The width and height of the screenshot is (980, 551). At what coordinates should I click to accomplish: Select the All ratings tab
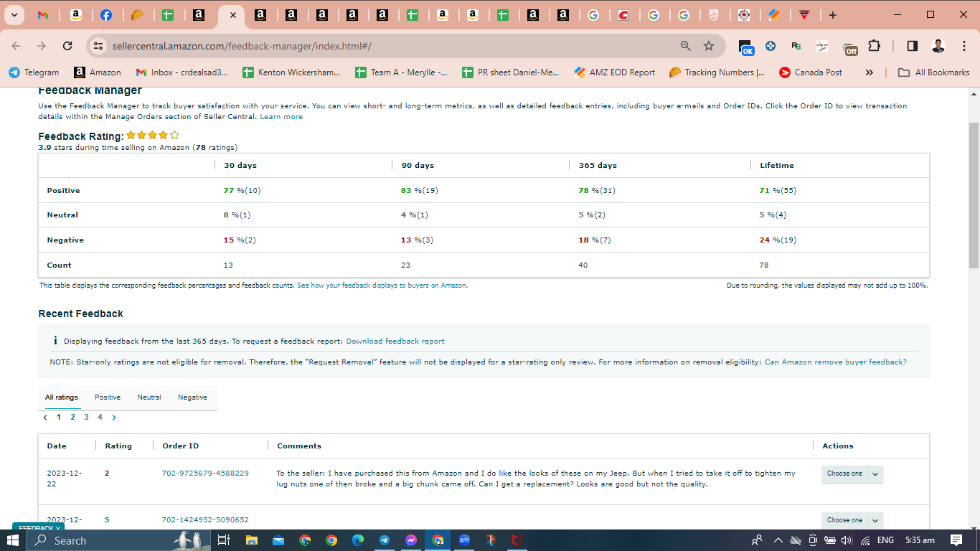click(62, 397)
